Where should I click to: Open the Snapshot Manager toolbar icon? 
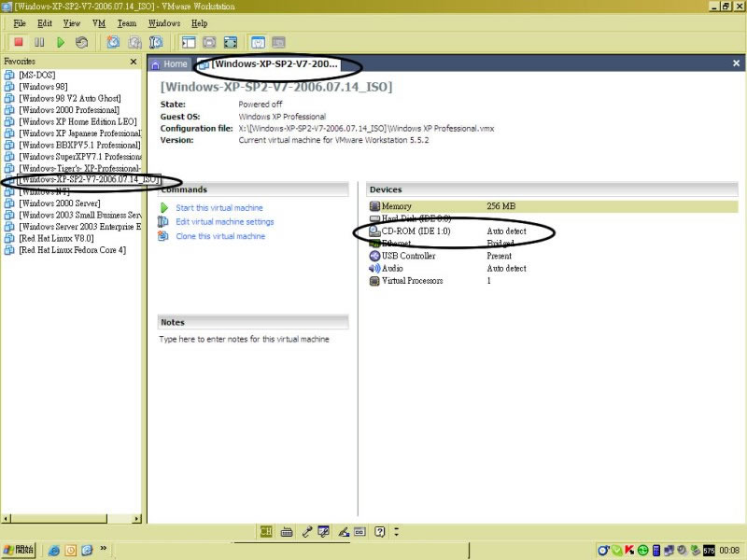pyautogui.click(x=156, y=42)
